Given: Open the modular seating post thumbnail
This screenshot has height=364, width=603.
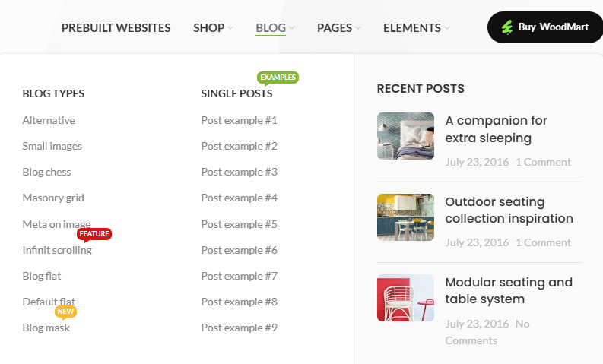Looking at the screenshot, I should point(405,298).
